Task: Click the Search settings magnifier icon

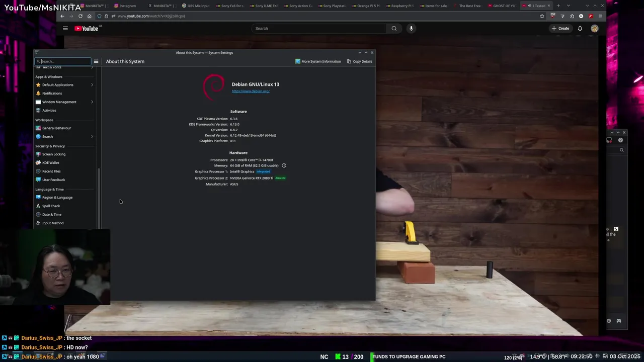Action: click(38, 137)
